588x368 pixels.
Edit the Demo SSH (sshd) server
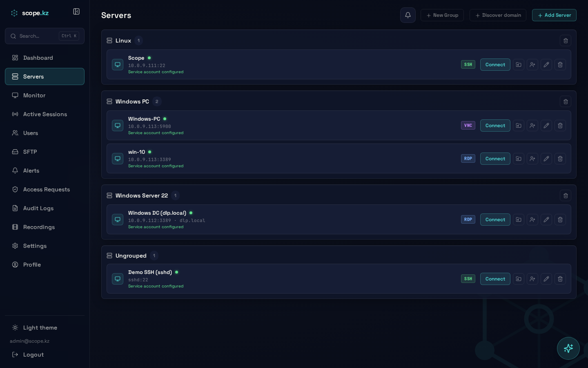(546, 279)
